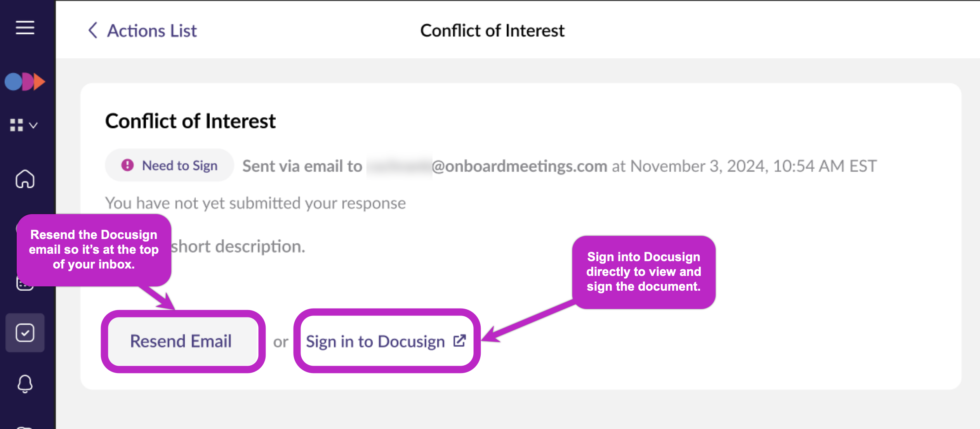Click the "Resend the Docusign email" callout

pyautogui.click(x=94, y=249)
